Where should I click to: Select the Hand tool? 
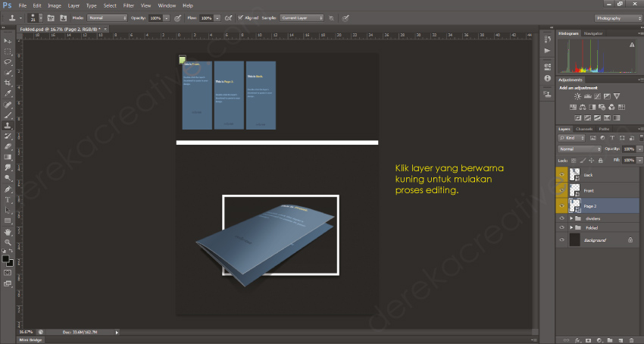(8, 231)
